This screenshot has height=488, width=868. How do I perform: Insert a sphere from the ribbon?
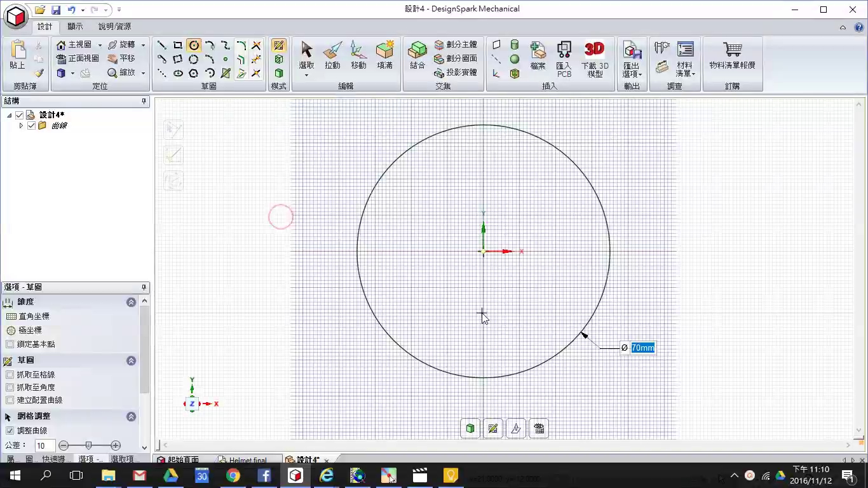[515, 59]
